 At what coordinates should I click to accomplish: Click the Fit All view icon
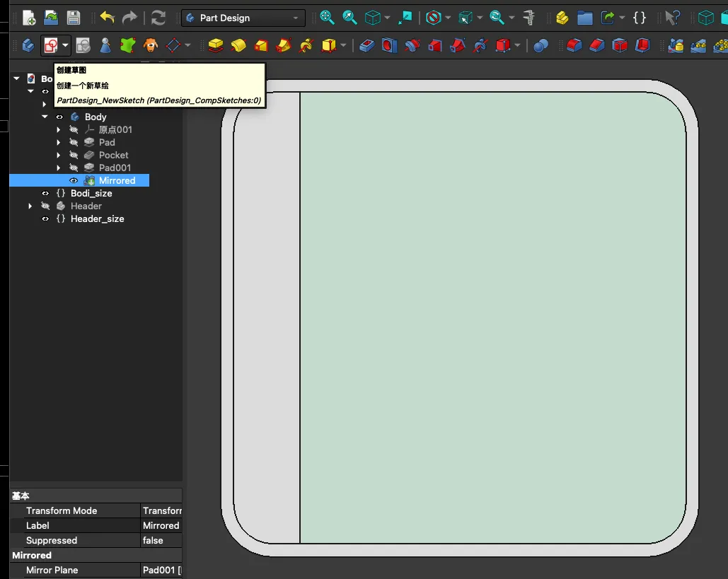327,18
